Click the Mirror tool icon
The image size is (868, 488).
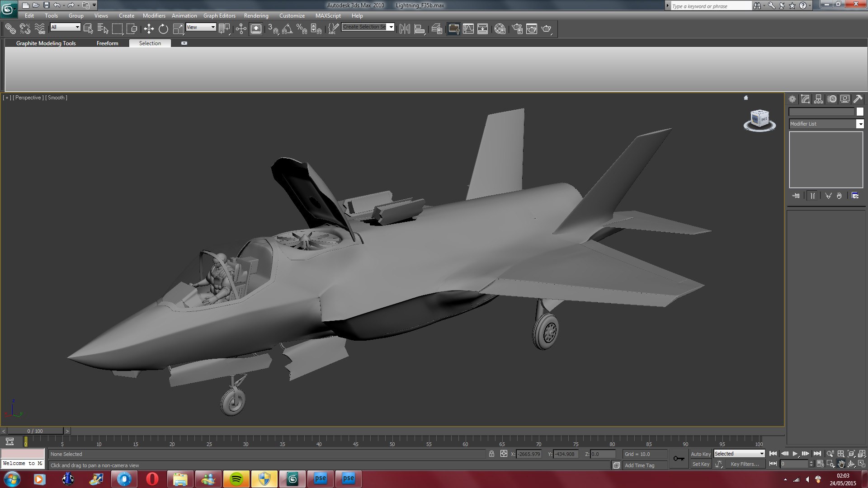coord(405,29)
